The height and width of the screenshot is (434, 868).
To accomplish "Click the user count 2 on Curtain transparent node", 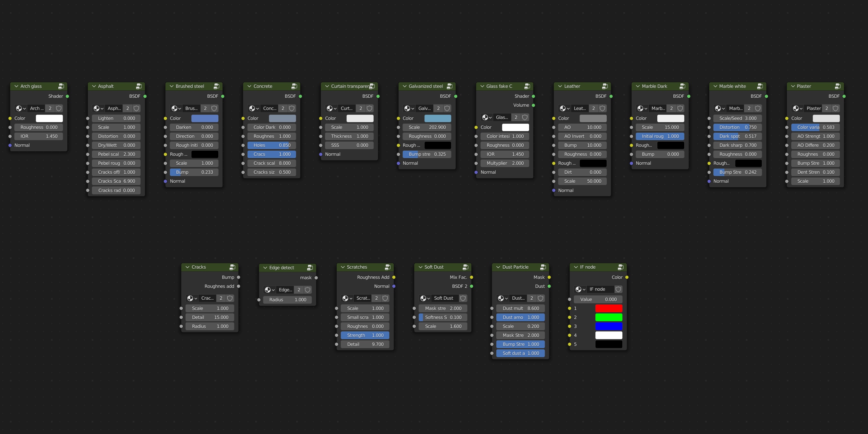I will click(360, 108).
